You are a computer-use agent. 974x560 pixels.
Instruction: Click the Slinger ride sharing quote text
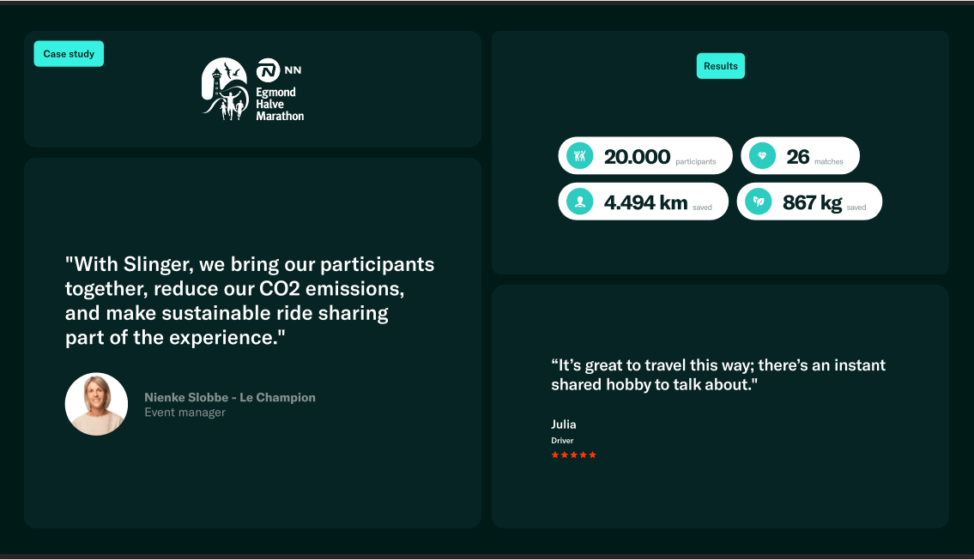pyautogui.click(x=250, y=300)
